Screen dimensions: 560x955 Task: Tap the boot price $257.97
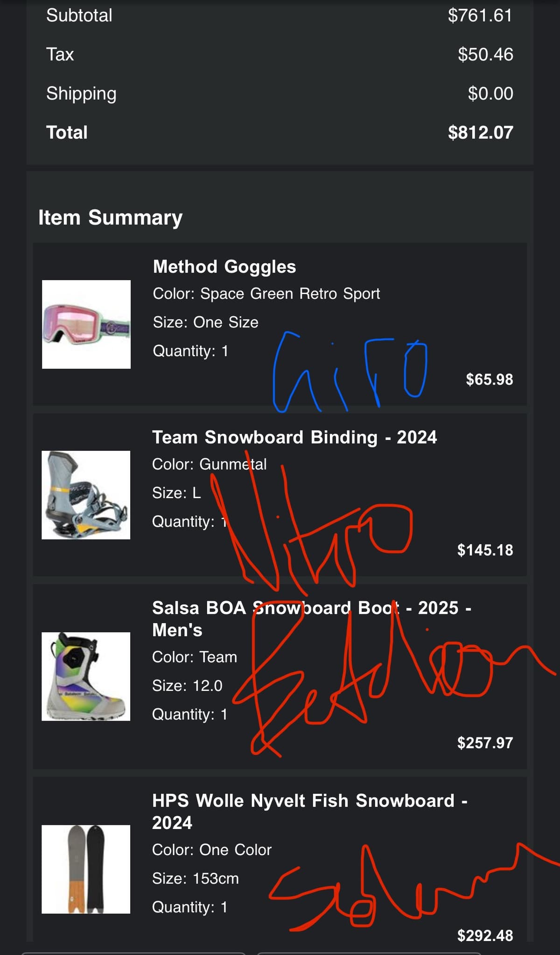pyautogui.click(x=485, y=743)
